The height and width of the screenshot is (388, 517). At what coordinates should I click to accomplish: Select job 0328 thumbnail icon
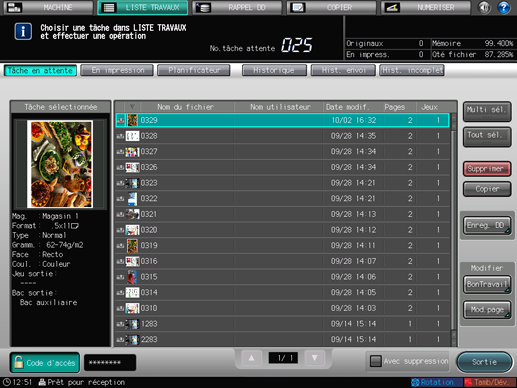tap(132, 136)
